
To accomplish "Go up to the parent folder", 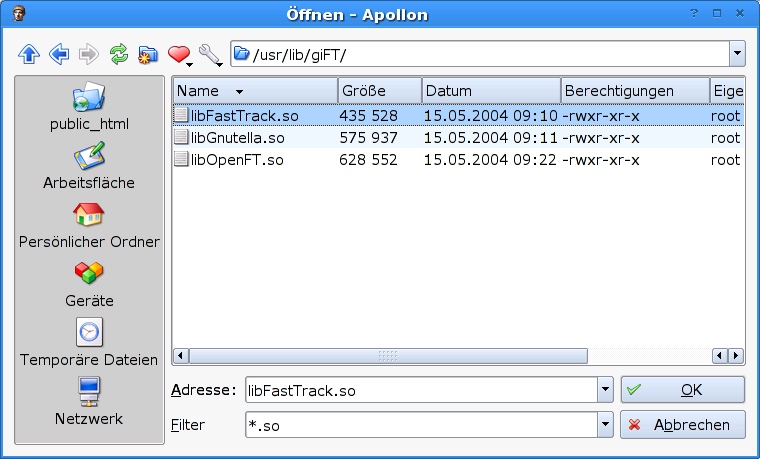I will (x=29, y=54).
